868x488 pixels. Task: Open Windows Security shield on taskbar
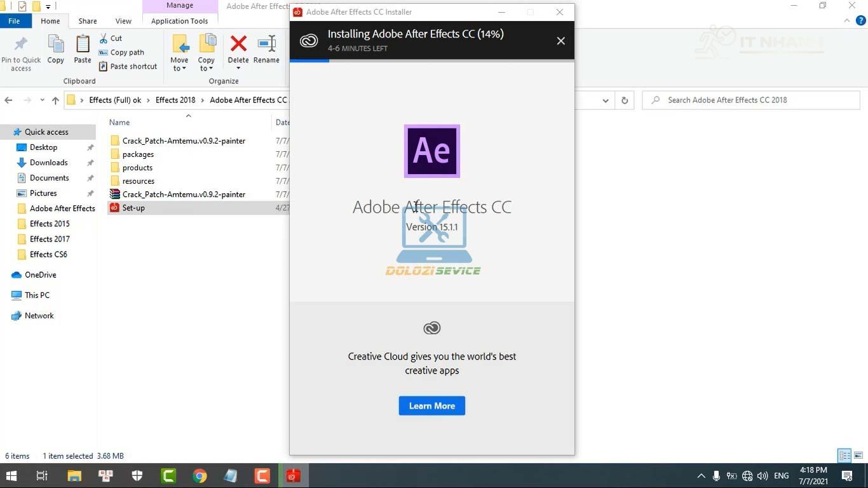coord(137,475)
